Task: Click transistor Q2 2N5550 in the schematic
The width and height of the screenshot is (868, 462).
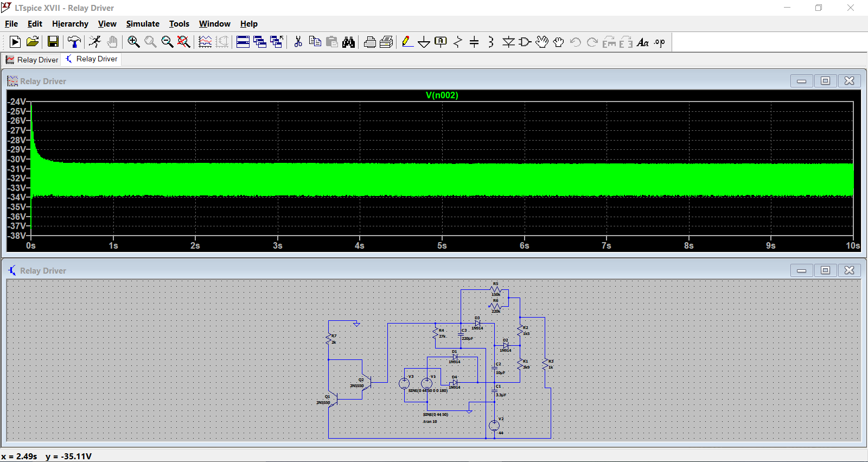Action: pyautogui.click(x=366, y=383)
